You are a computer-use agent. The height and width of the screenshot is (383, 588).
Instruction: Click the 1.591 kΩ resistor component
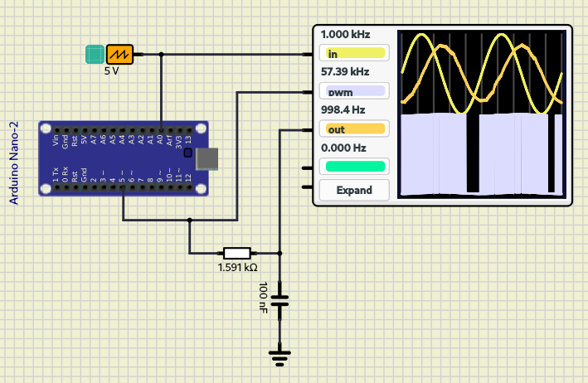pyautogui.click(x=237, y=253)
